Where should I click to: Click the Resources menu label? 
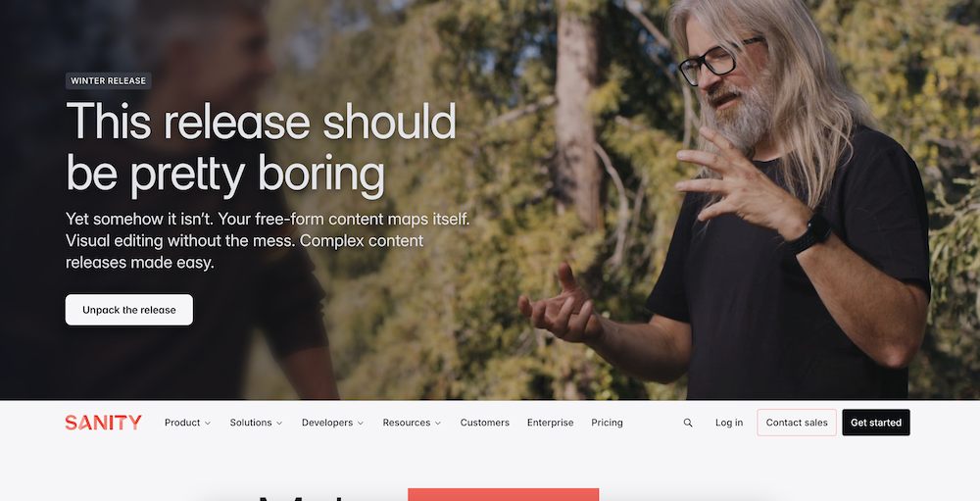tap(407, 423)
